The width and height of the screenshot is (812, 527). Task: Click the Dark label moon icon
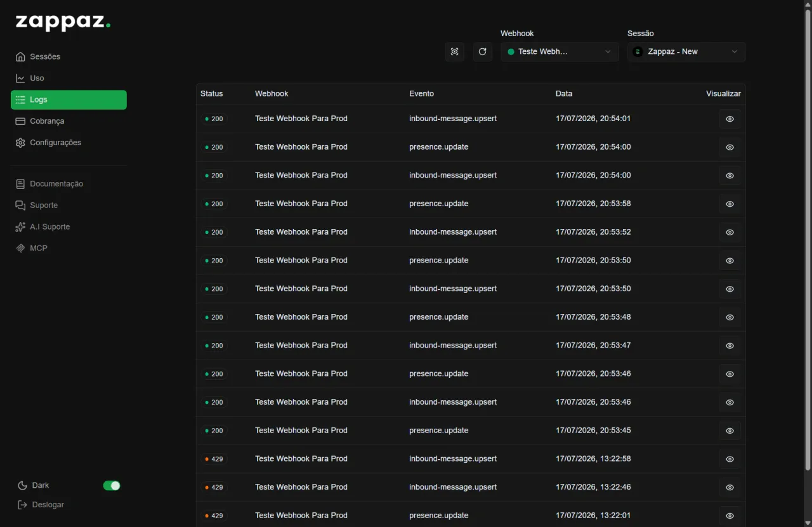pyautogui.click(x=22, y=485)
